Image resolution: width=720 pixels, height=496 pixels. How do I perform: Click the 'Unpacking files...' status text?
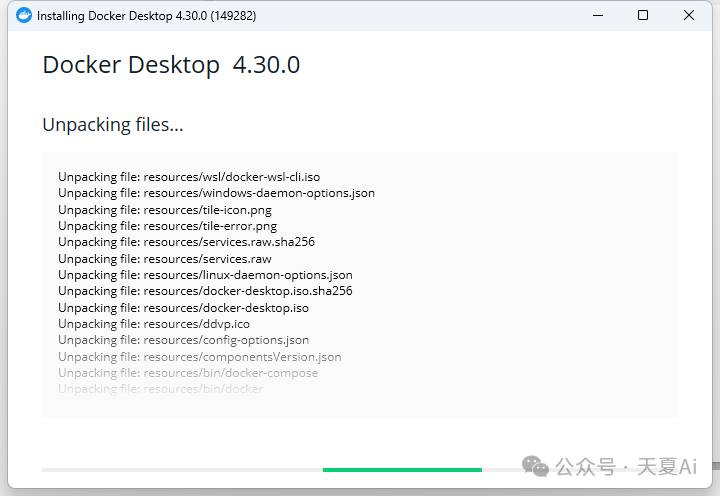pos(113,125)
